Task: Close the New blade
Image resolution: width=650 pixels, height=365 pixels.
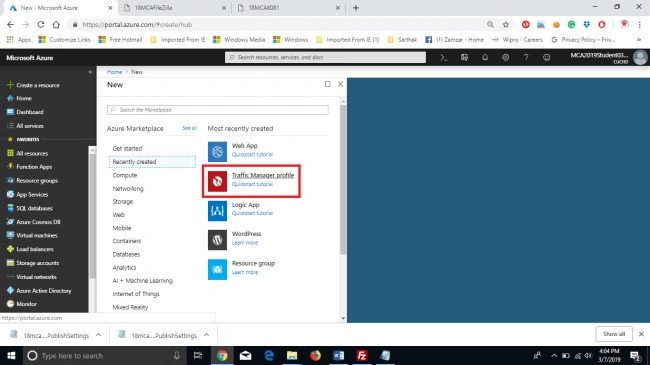Action: 340,84
